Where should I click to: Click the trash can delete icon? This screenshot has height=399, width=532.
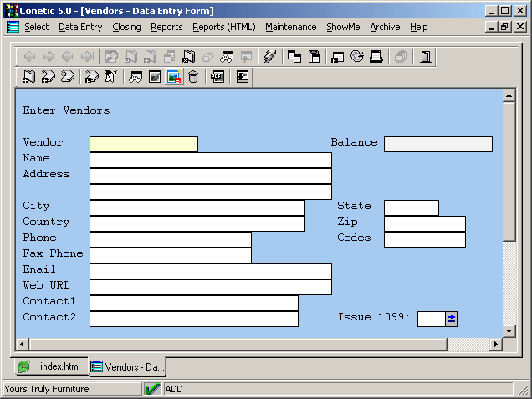pyautogui.click(x=193, y=77)
